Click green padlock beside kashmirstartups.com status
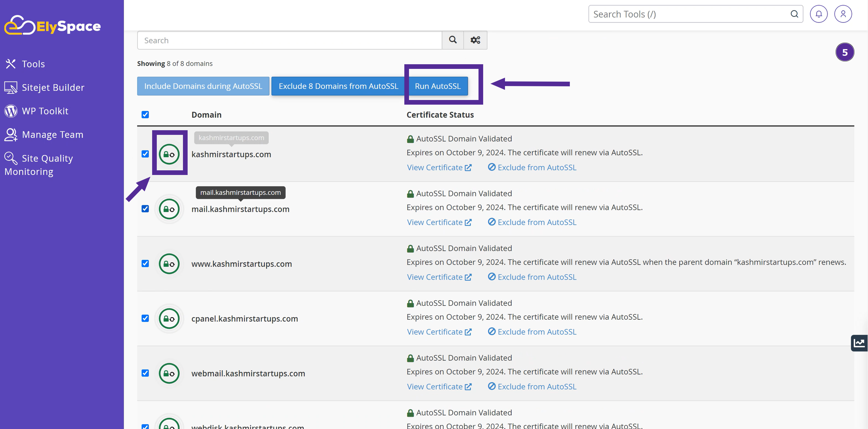 [x=410, y=139]
